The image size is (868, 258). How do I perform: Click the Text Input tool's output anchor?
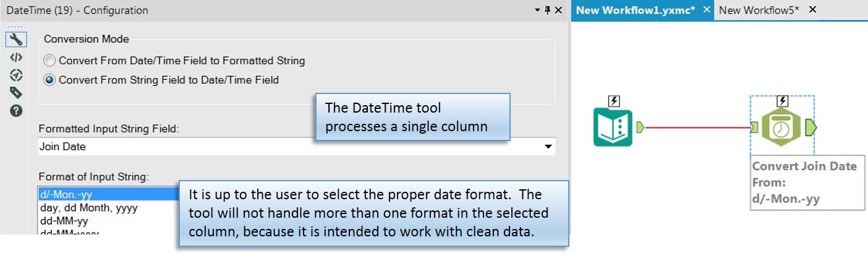(x=640, y=127)
